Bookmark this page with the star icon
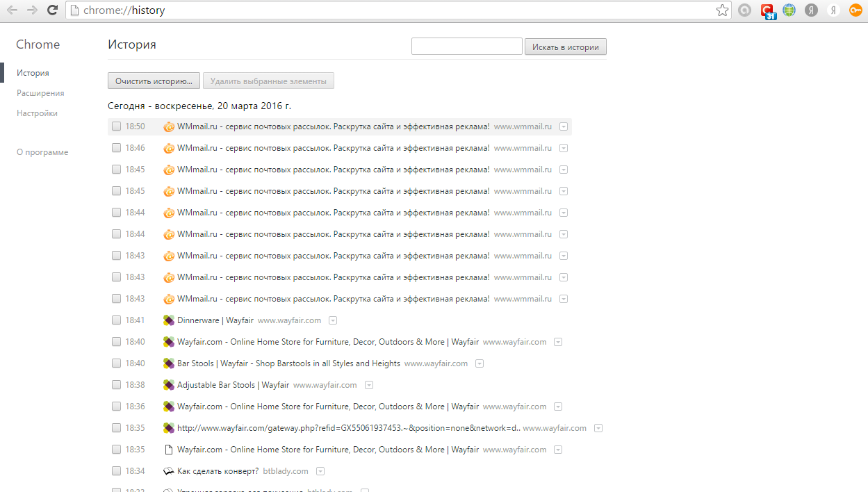The width and height of the screenshot is (868, 492). coord(722,10)
